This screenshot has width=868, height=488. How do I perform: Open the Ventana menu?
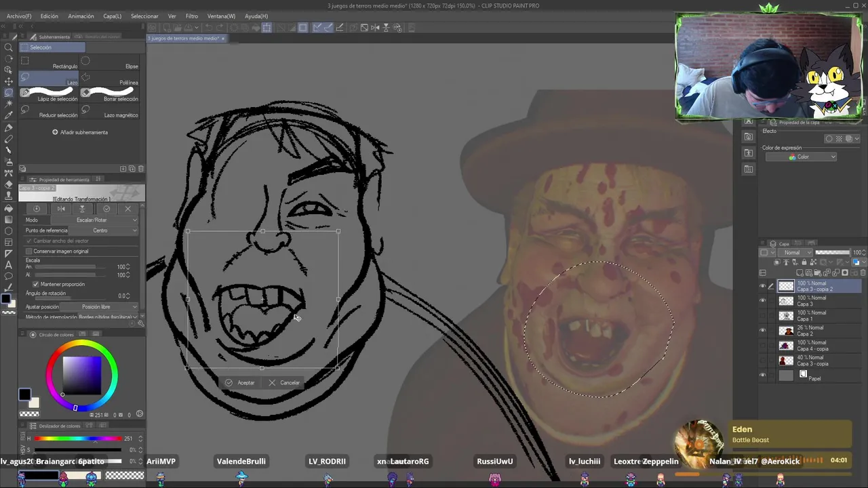pyautogui.click(x=221, y=16)
